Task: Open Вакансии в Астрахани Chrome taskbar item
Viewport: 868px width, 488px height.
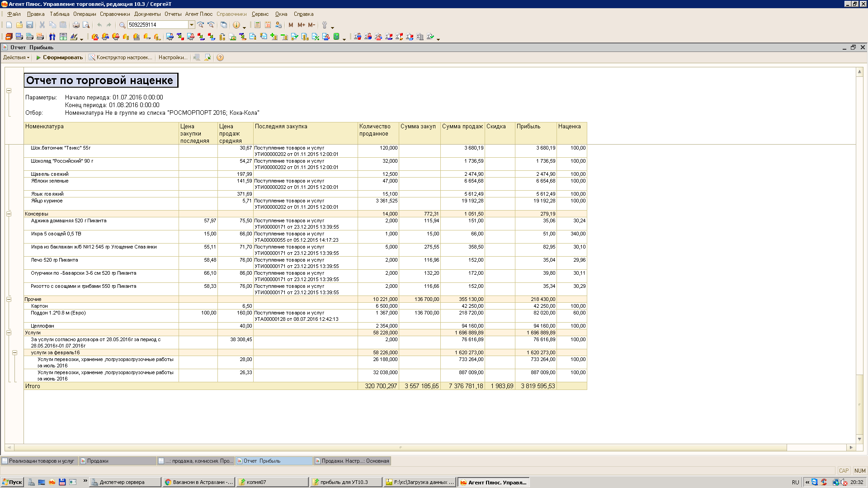Action: (199, 482)
